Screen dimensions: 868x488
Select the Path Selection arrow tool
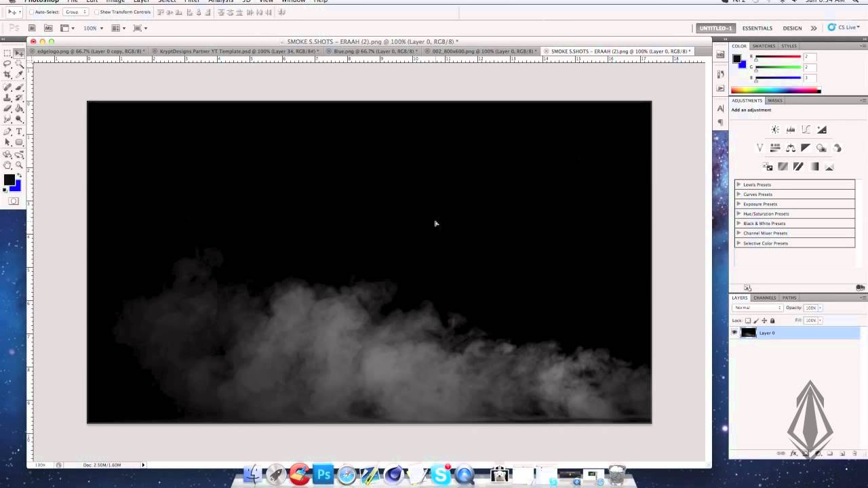7,142
